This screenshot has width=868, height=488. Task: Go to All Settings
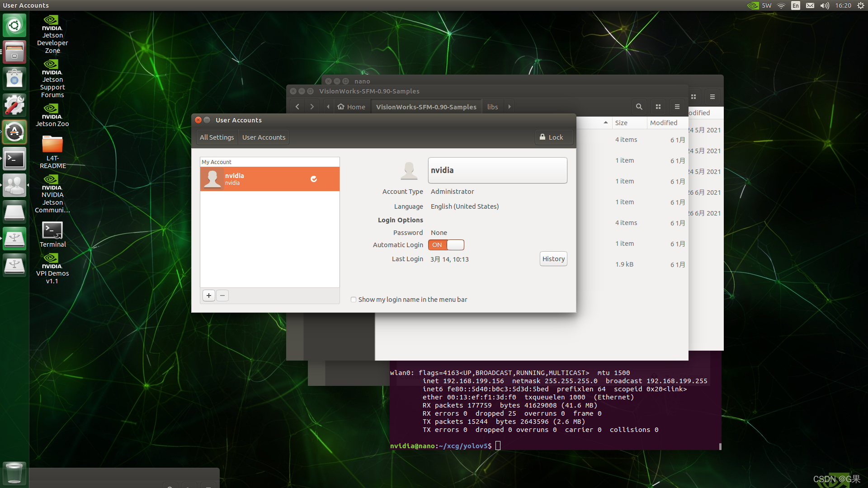[217, 137]
